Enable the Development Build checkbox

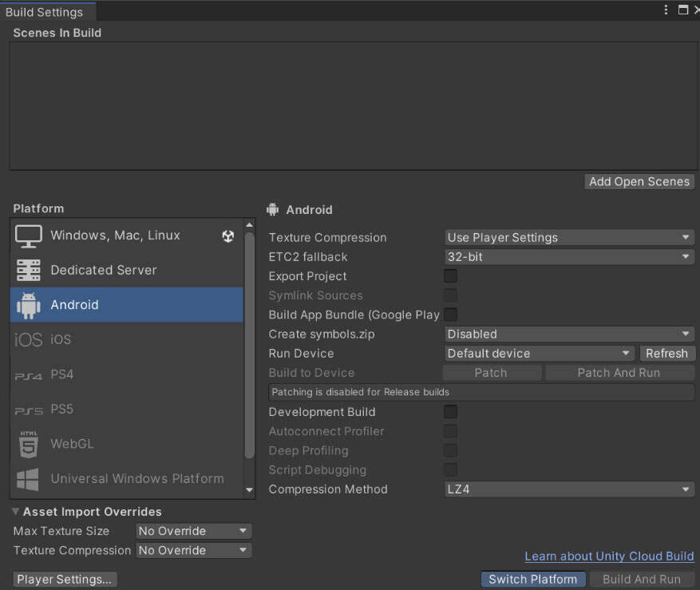451,412
